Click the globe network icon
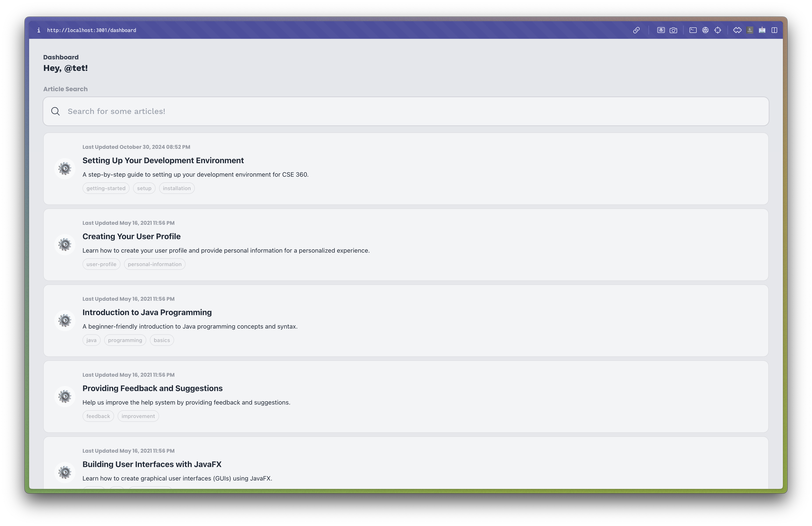 [706, 30]
